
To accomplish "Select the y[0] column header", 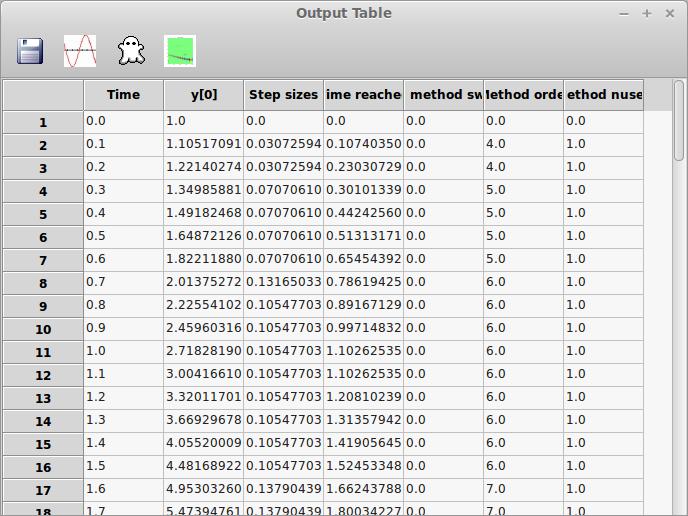I will [x=203, y=95].
